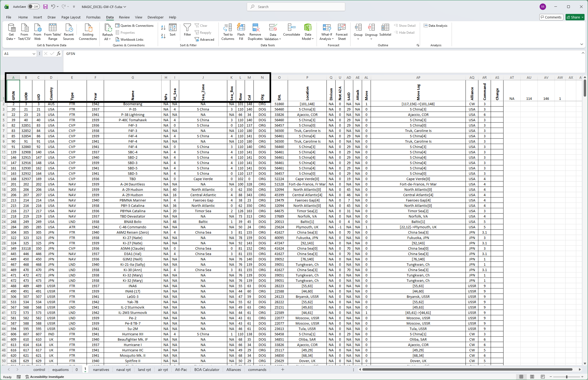Open Queries & Connections pane
Viewport: 588px width, 380px height.
134,25
